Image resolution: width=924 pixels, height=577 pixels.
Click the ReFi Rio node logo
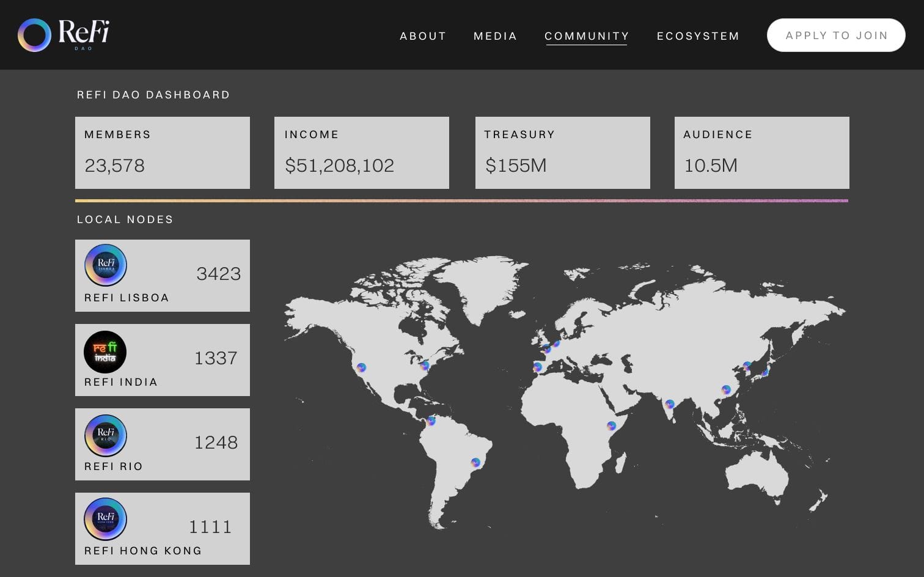[106, 435]
